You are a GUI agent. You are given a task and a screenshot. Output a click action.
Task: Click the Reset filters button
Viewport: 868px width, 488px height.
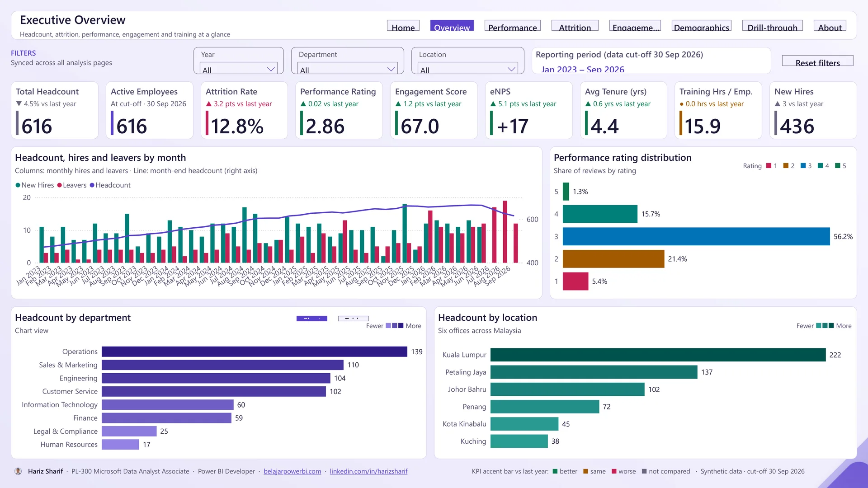coord(818,61)
